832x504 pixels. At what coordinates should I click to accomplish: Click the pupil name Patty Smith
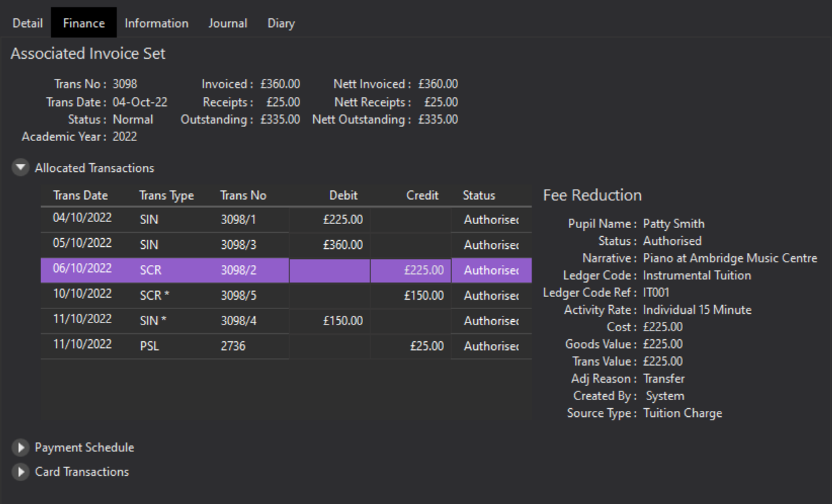(673, 224)
